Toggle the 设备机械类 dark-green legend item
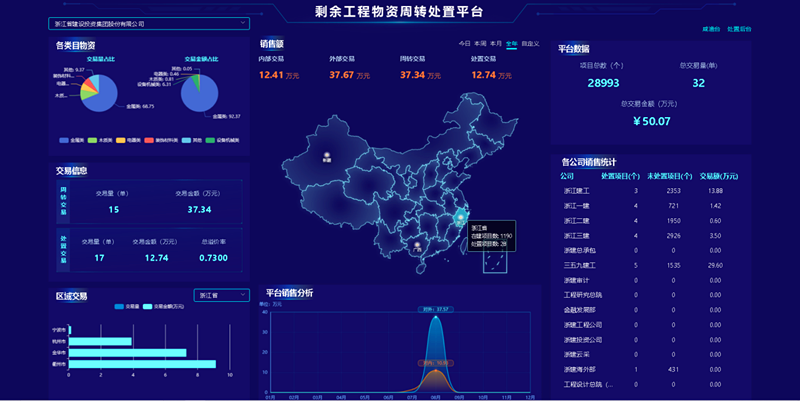The width and height of the screenshot is (800, 401). tap(222, 140)
